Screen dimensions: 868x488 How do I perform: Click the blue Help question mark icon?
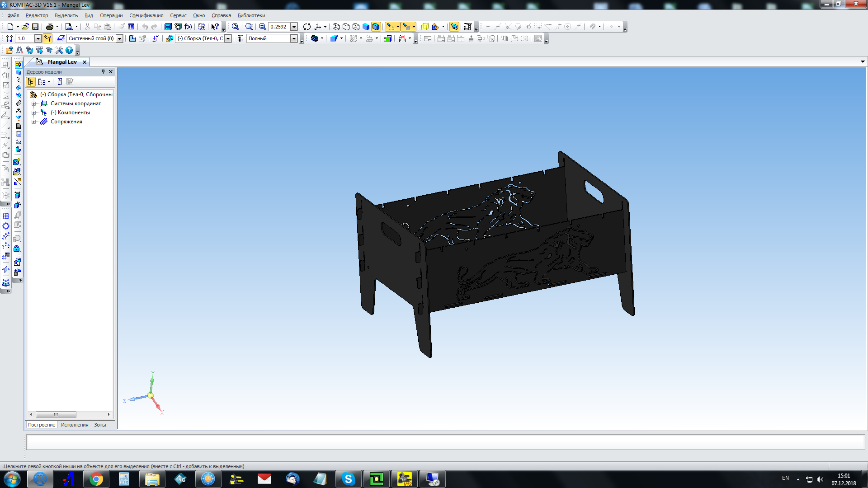[x=69, y=50]
